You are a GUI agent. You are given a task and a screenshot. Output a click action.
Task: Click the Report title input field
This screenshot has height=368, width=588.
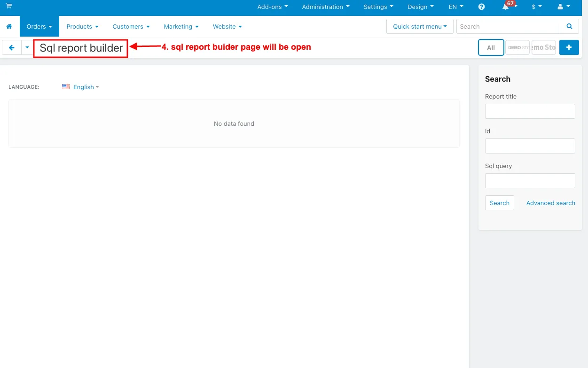coord(530,111)
